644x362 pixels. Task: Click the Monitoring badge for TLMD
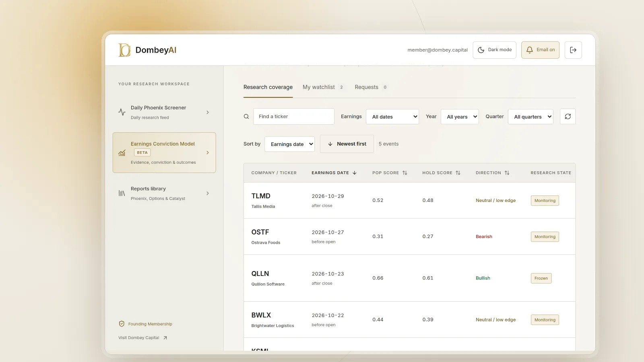pyautogui.click(x=545, y=201)
